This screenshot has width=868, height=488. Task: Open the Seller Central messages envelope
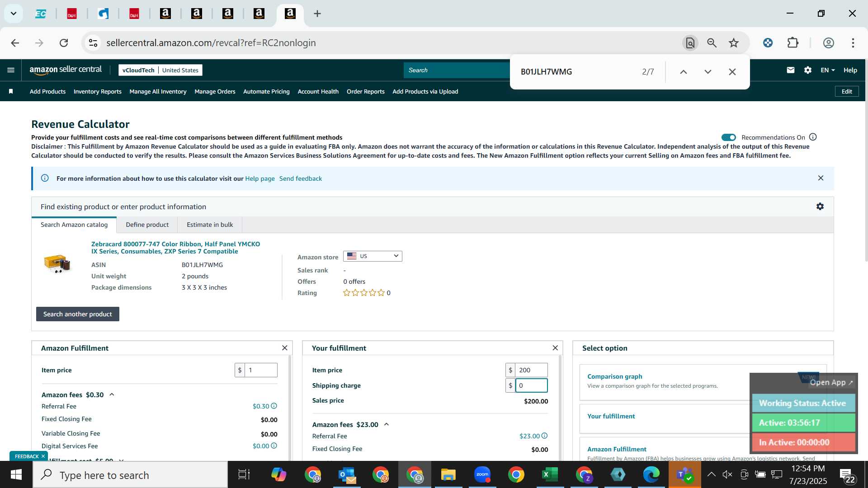tap(790, 70)
